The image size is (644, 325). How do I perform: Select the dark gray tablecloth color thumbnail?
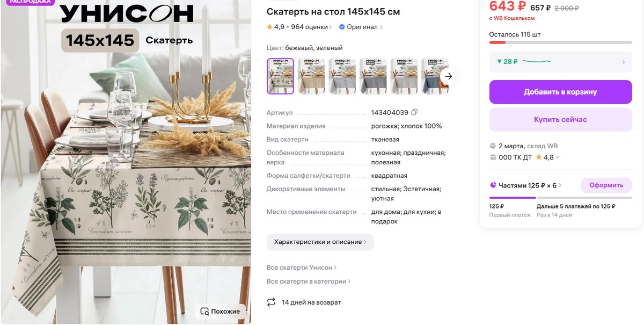pos(373,76)
